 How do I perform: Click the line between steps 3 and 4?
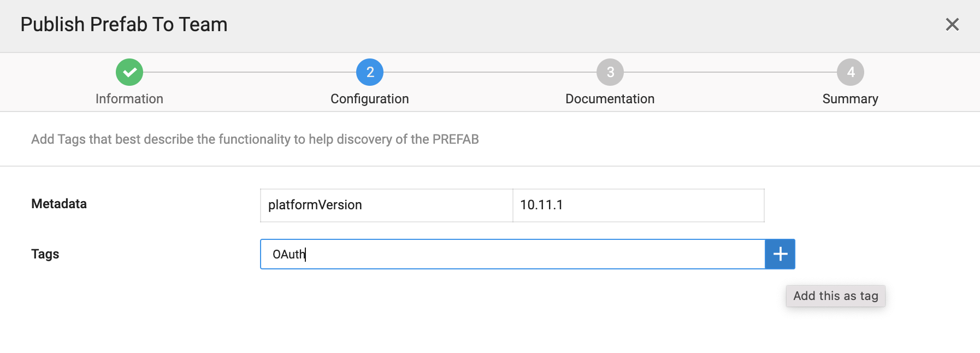tap(730, 72)
